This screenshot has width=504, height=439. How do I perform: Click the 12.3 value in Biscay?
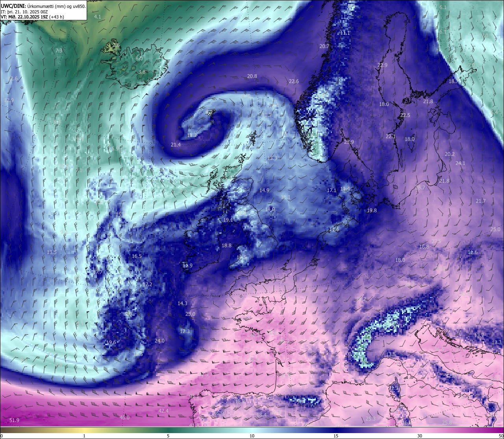pyautogui.click(x=185, y=332)
